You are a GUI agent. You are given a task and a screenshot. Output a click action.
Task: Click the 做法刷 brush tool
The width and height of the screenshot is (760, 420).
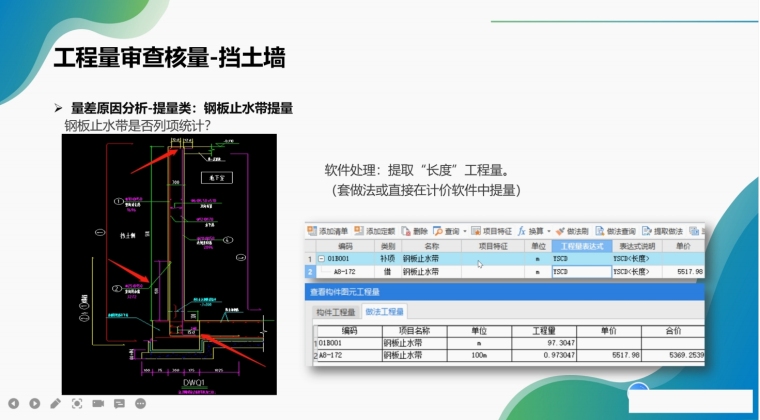click(577, 230)
